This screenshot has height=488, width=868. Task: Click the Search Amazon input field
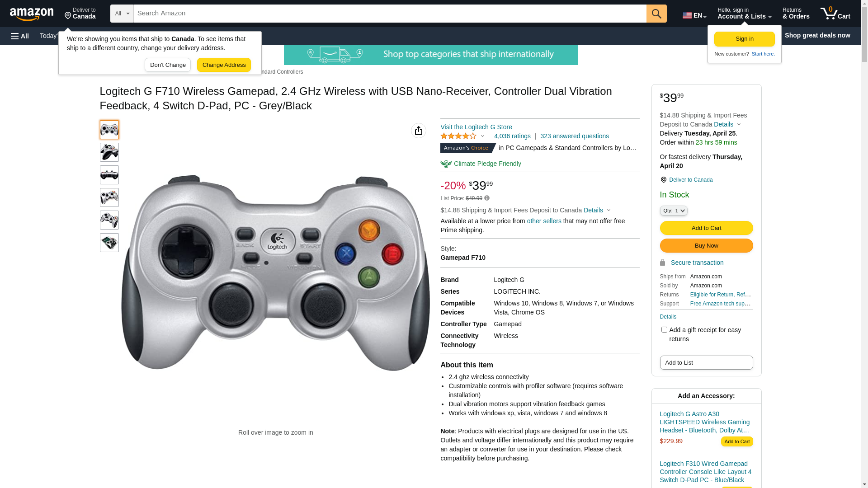[x=390, y=14]
